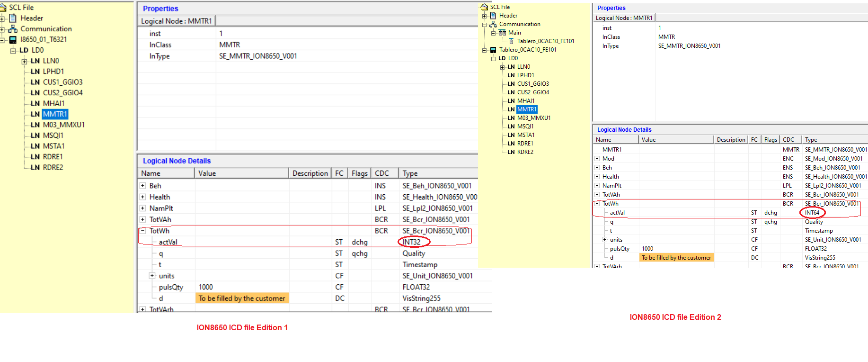Screen dimensions: 868x362
Task: Click the Logical Node : MMTR1 header in Edition 2 Properties
Action: tap(624, 18)
